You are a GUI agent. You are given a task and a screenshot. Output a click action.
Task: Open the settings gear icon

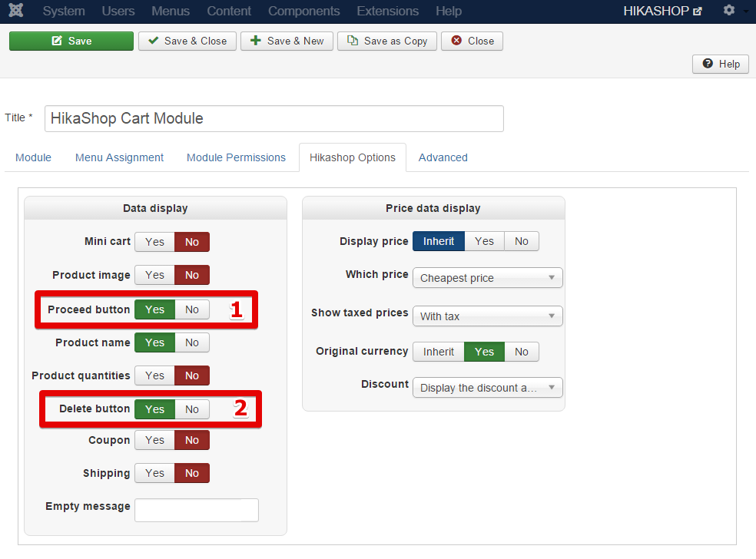(729, 10)
